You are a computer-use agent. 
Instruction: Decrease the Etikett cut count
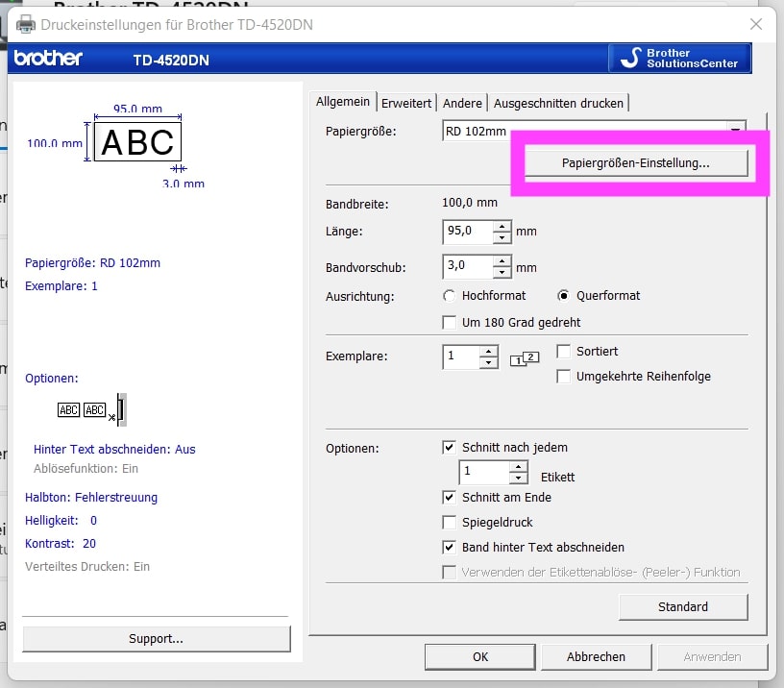pos(519,478)
